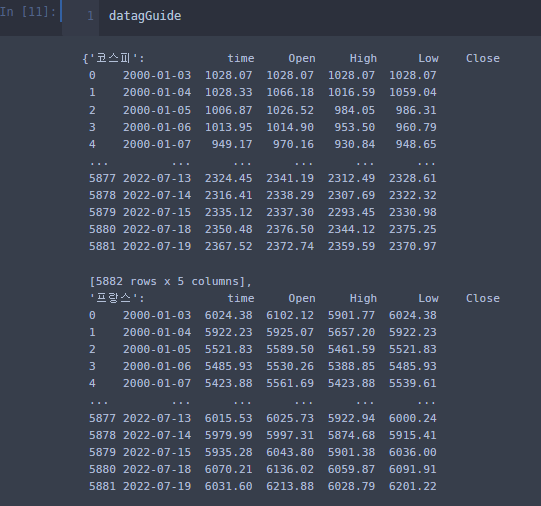This screenshot has height=506, width=541.
Task: Click the 프랑스 value 5539.61
Action: pos(413,383)
